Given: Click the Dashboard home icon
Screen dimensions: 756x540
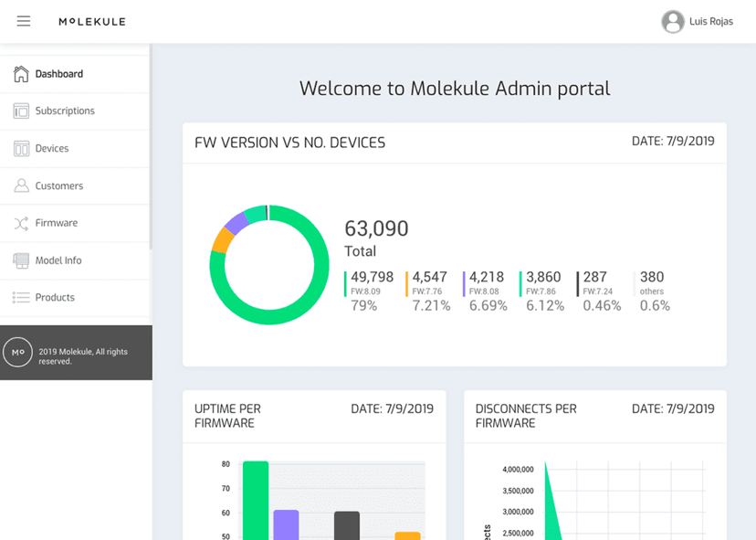Looking at the screenshot, I should pyautogui.click(x=21, y=74).
